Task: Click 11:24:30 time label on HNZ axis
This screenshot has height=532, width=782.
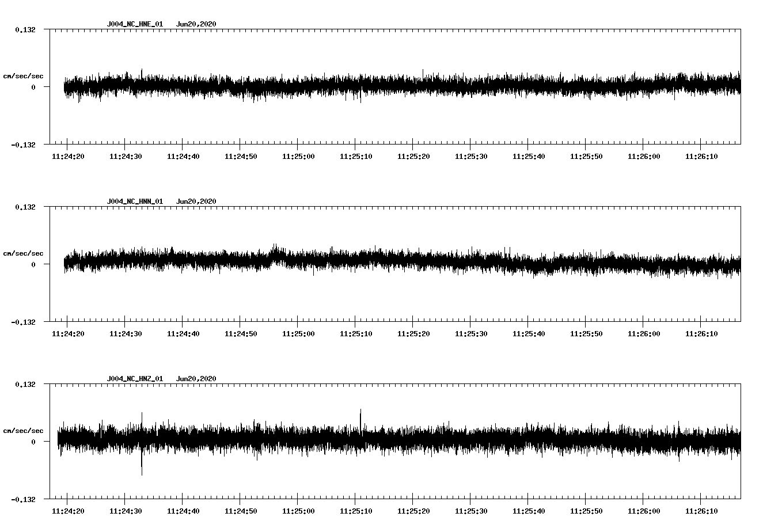Action: [126, 511]
